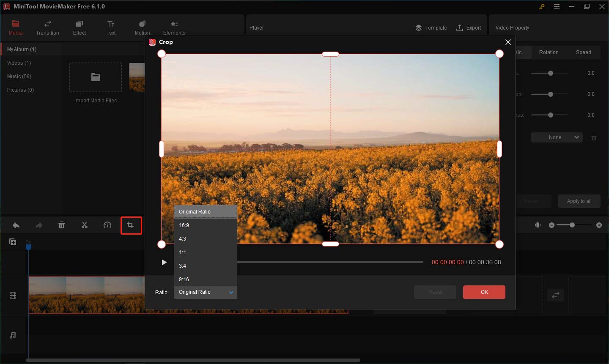This screenshot has height=364, width=609.
Task: Select the Music (59) category in My Album
Action: (19, 76)
